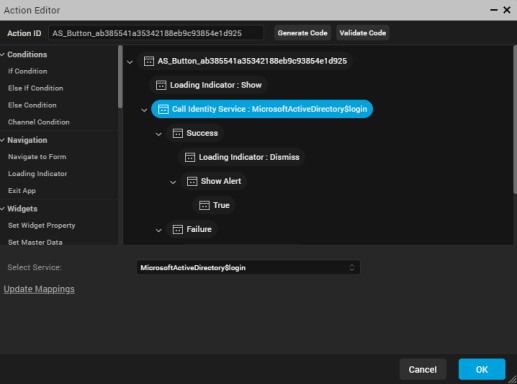Select the Loading Indicator : Dismiss row
Image resolution: width=517 pixels, height=384 pixels.
(242, 157)
